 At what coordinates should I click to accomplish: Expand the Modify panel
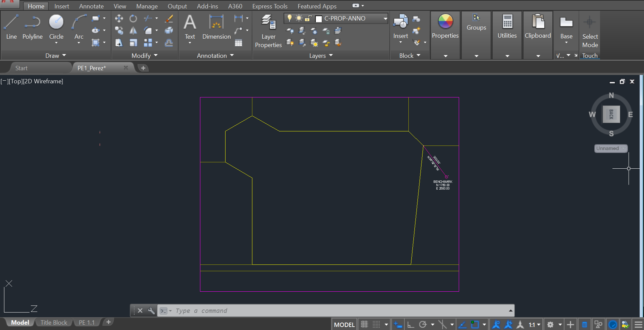pyautogui.click(x=145, y=55)
